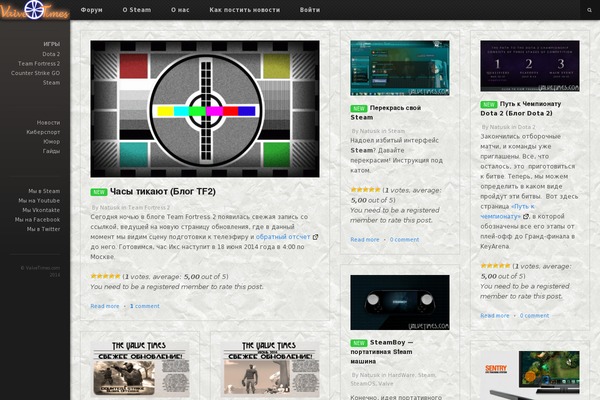Viewport: 600px width, 400px height.
Task: Click Read more under Dota 2 championship post
Action: [x=495, y=316]
